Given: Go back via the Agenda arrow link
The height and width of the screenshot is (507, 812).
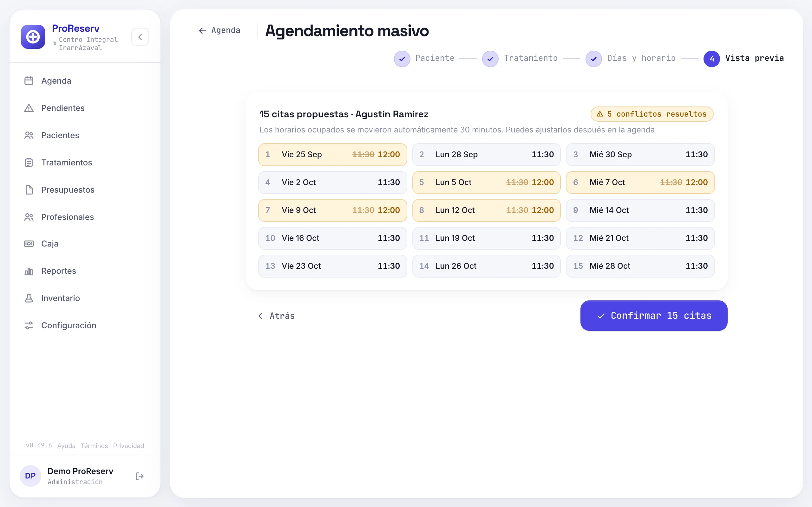Looking at the screenshot, I should point(219,30).
